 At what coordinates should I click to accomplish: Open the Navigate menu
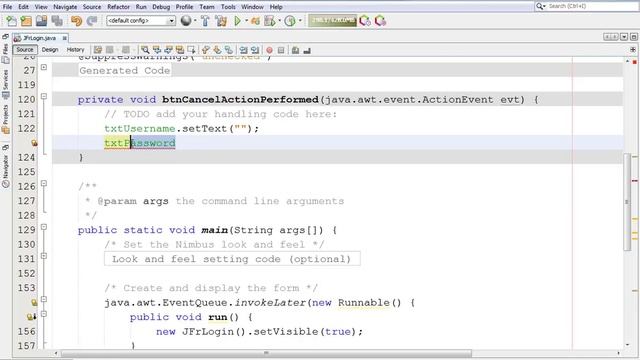[65, 7]
